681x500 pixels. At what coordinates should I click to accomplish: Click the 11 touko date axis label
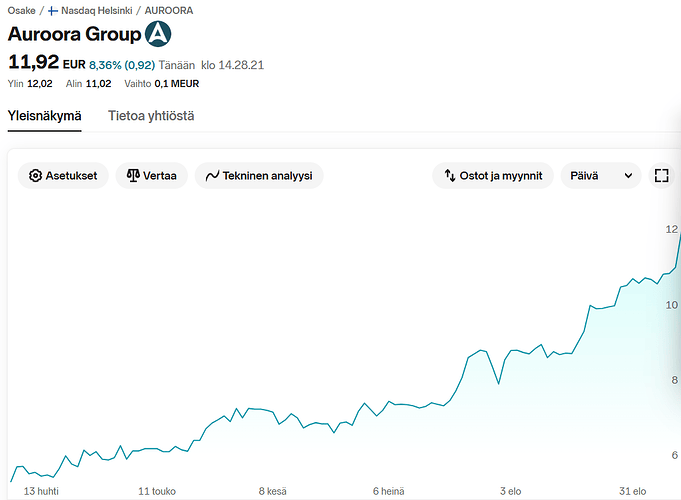(157, 491)
